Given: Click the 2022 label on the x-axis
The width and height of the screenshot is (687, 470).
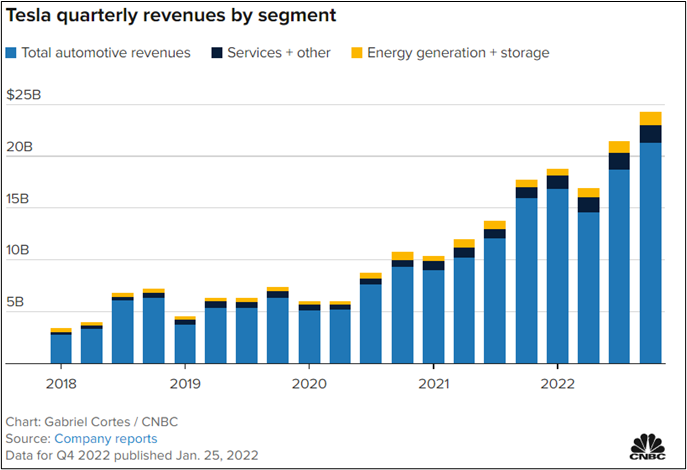Looking at the screenshot, I should tap(557, 383).
